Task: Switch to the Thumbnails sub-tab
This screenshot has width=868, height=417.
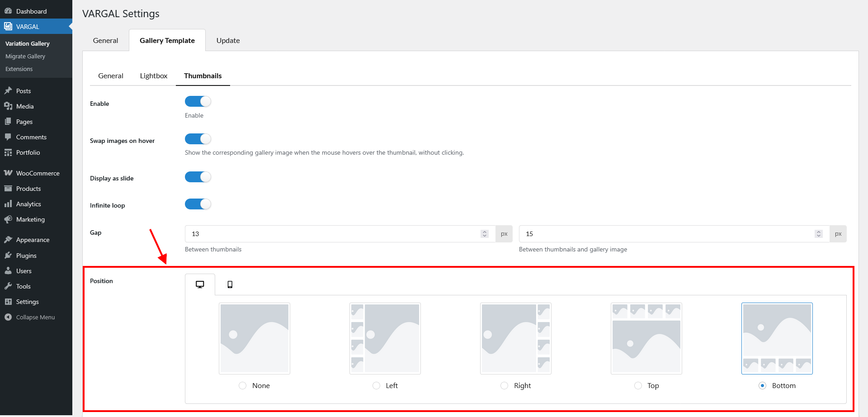Action: 203,76
